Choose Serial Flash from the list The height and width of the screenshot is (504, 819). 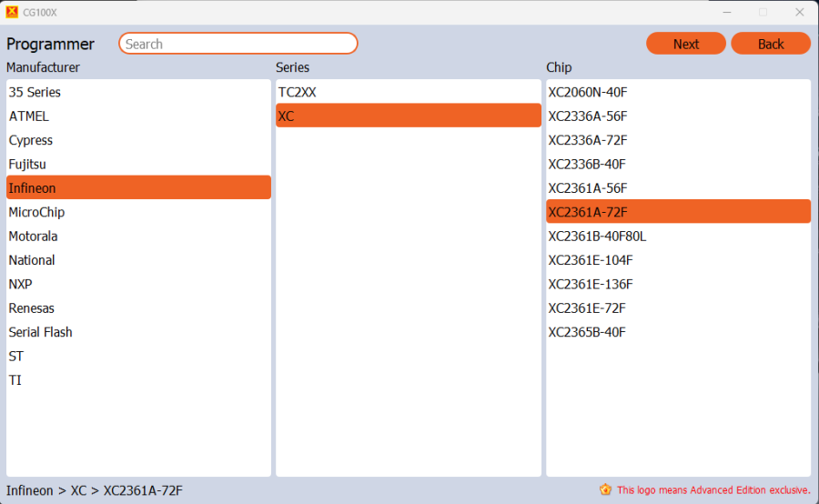pos(41,332)
